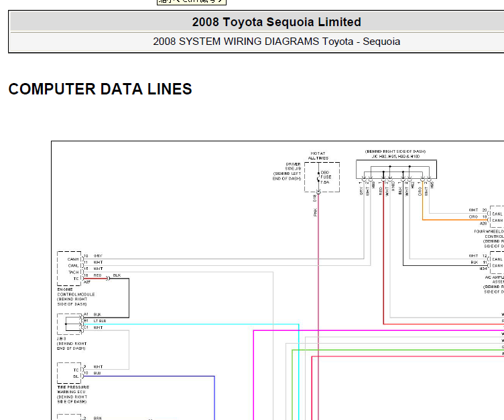Click the 'BRN' wire label at bottom left
The image size is (504, 420).
97,418
